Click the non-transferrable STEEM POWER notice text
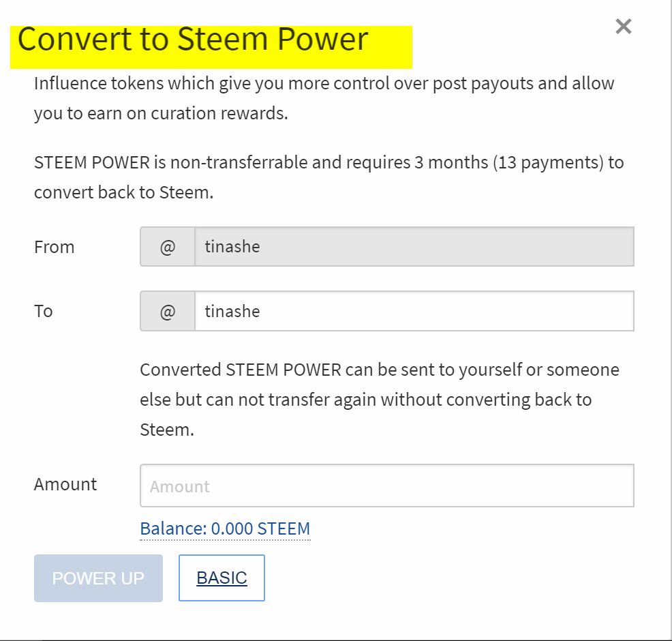 tap(329, 177)
